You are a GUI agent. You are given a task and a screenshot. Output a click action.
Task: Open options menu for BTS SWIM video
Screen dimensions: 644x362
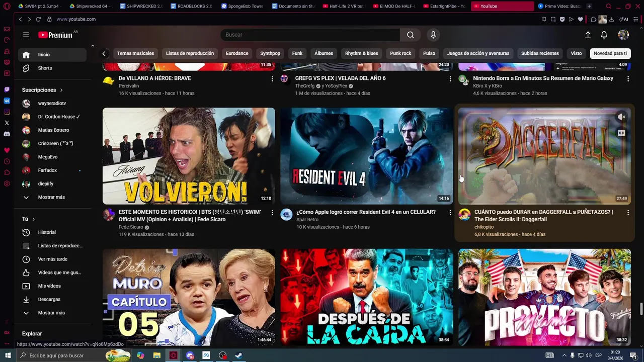point(272,213)
